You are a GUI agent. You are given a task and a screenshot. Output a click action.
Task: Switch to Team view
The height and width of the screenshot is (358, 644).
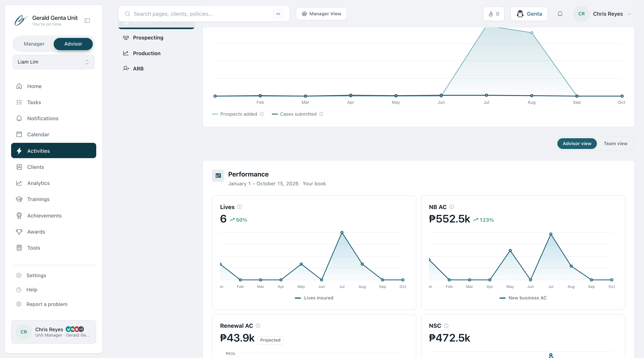tap(615, 144)
